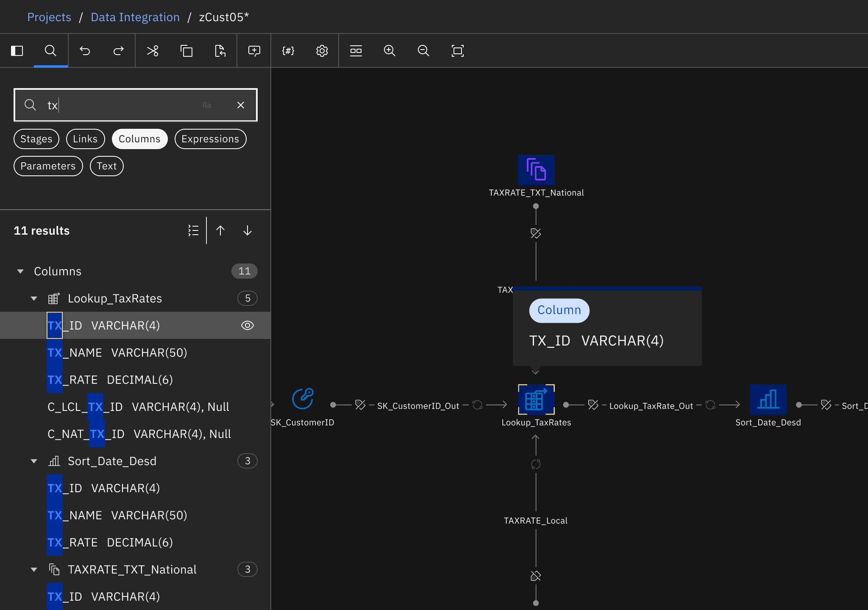Collapse the Columns results group
The image size is (868, 610).
[20, 271]
